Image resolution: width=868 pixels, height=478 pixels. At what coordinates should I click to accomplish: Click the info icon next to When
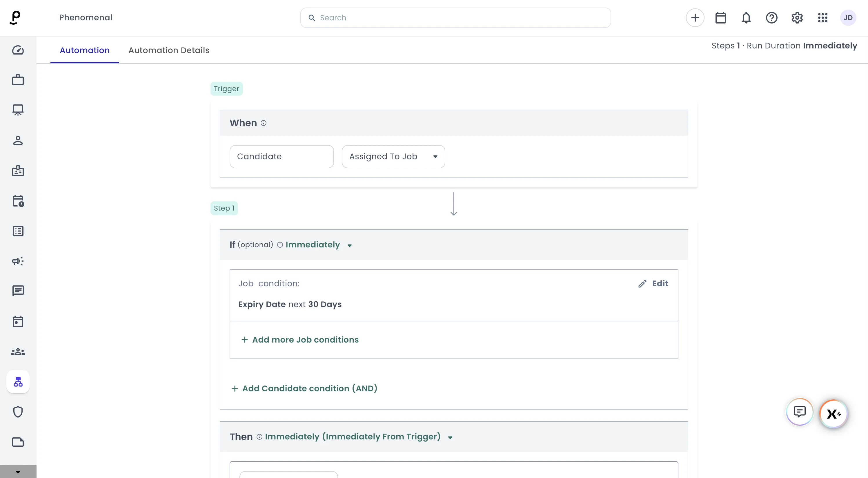click(264, 123)
